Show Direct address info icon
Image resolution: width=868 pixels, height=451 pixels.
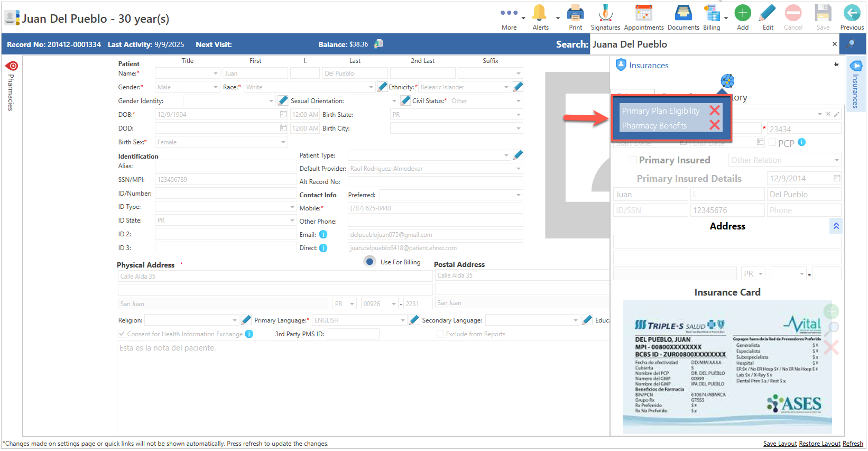(x=323, y=247)
